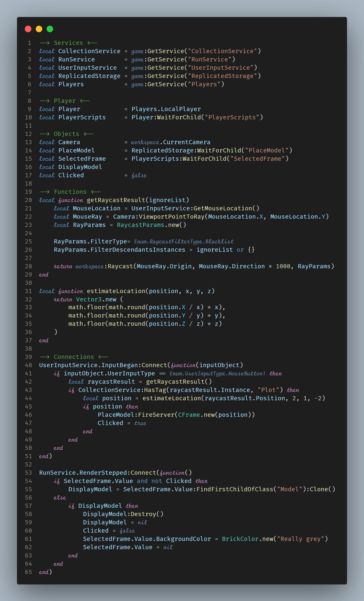Image resolution: width=364 pixels, height=601 pixels.
Task: Click the text "Enum.UserInputType.MouseButton1"
Action: pyautogui.click(x=217, y=374)
